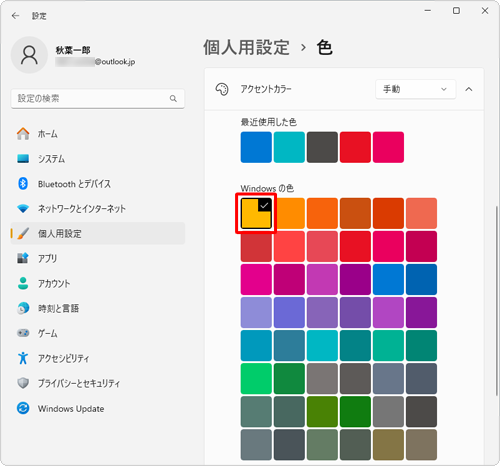Image resolution: width=500 pixels, height=466 pixels.
Task: Open the アプリ settings page
Action: (98, 258)
